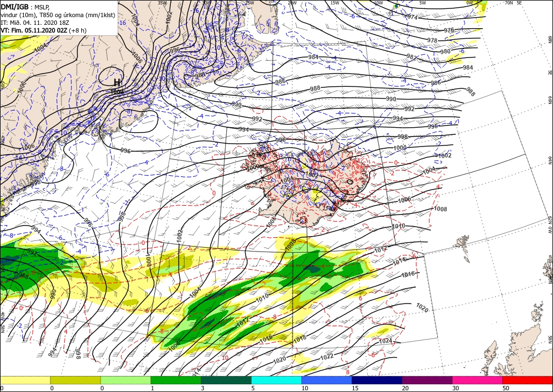The height and width of the screenshot is (392, 553).
Task: Select the dark green 3–5 mm swatch
Action: pyautogui.click(x=226, y=380)
